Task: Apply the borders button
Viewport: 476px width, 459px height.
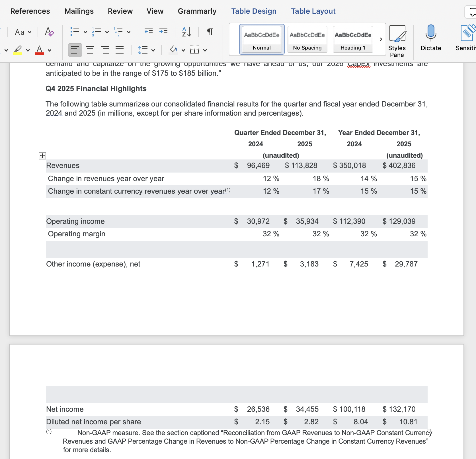Action: coord(194,50)
